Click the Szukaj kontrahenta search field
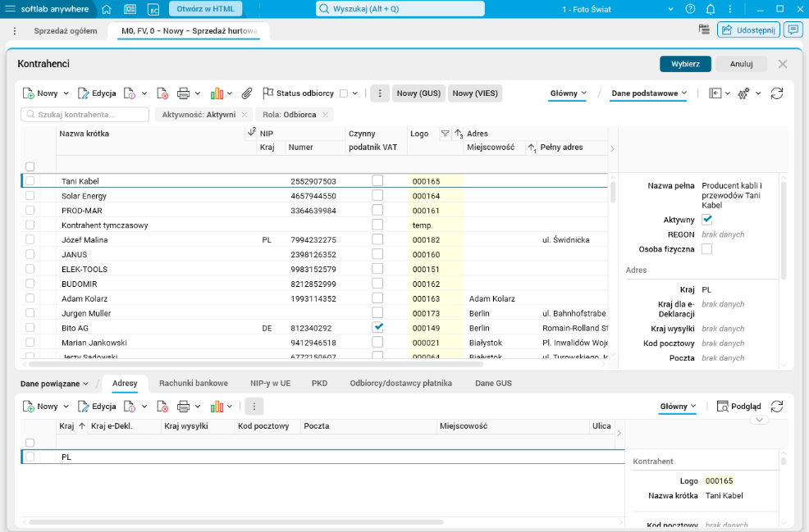This screenshot has height=532, width=809. [85, 115]
